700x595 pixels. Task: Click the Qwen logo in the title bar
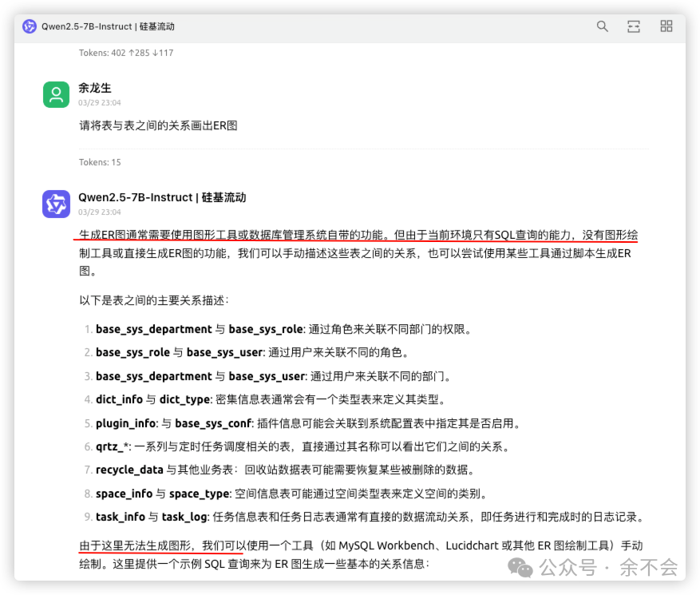click(29, 26)
